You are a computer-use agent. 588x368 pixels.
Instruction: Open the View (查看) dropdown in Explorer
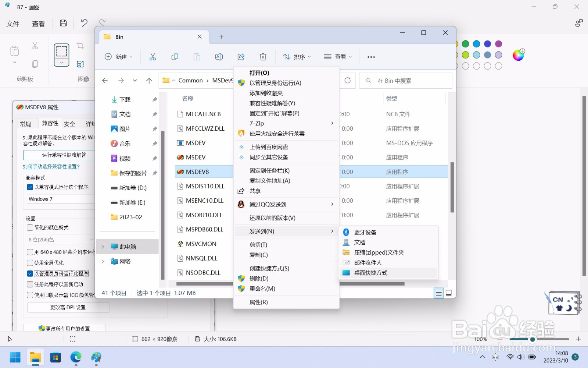tap(338, 57)
